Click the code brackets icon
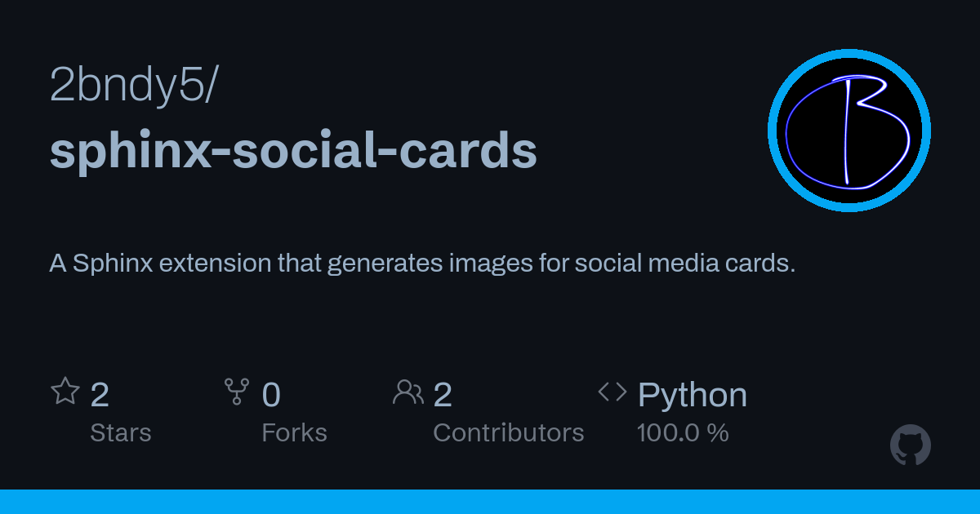Image resolution: width=980 pixels, height=514 pixels. (612, 392)
